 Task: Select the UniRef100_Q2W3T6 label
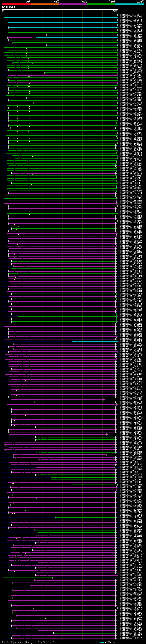tap(131, 143)
